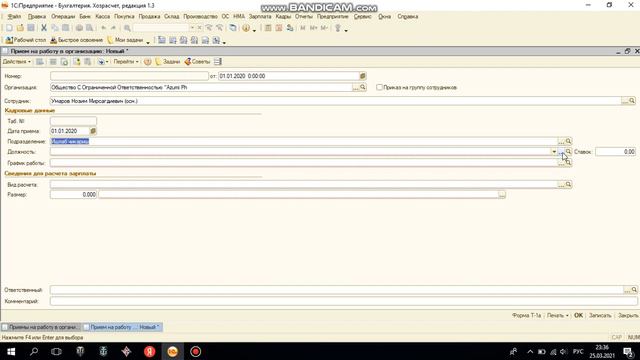Click the Форма Т-1а button

pyautogui.click(x=526, y=316)
